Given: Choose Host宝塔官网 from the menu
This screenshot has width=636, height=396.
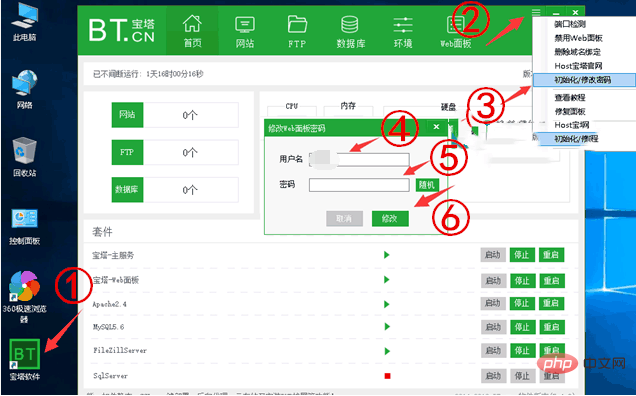Looking at the screenshot, I should [x=578, y=66].
